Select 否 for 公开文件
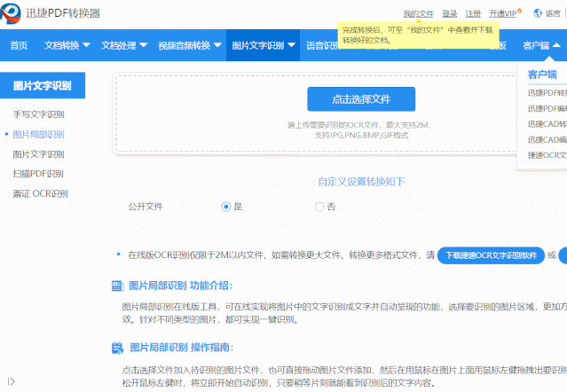 click(319, 207)
